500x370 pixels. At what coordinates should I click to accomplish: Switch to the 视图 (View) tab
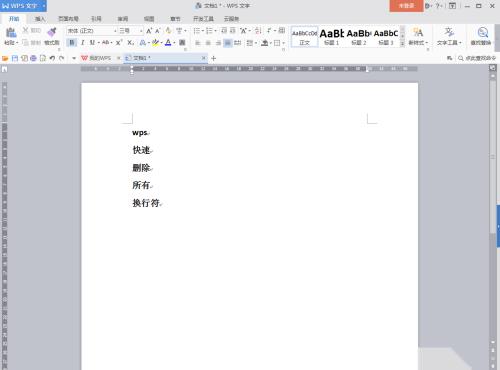[149, 19]
